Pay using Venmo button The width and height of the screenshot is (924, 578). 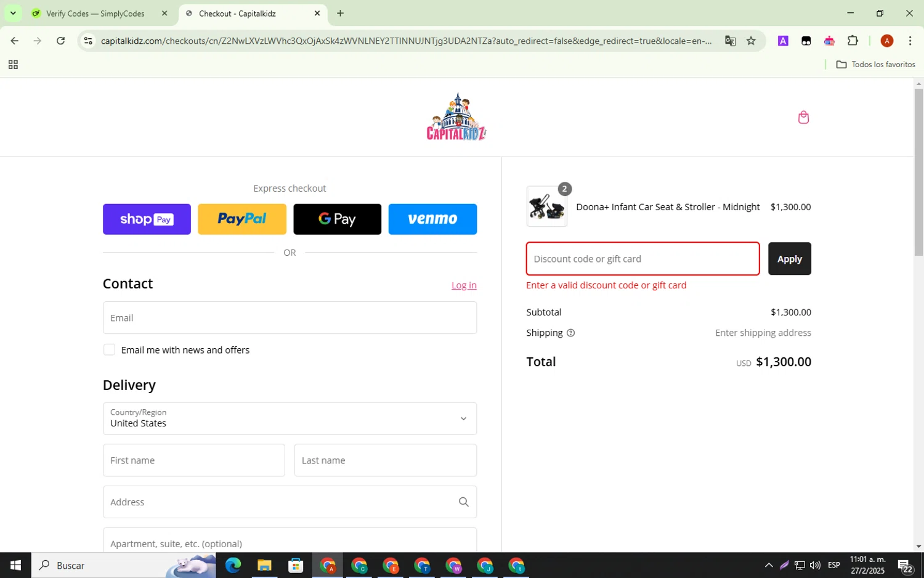point(432,219)
